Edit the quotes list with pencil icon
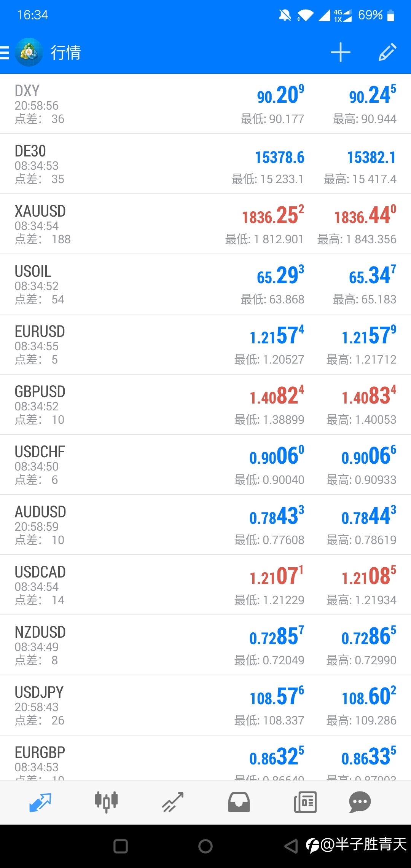 coord(387,52)
